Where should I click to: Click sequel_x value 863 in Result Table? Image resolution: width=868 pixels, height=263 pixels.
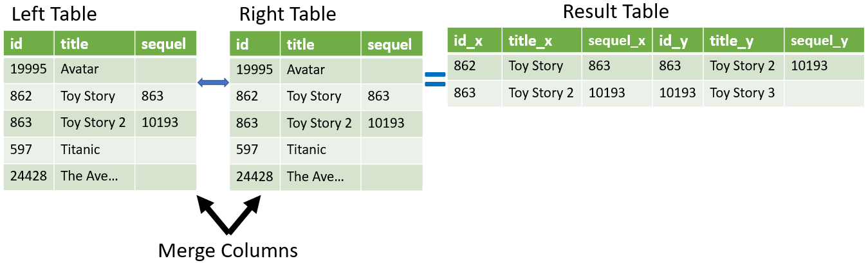point(618,66)
